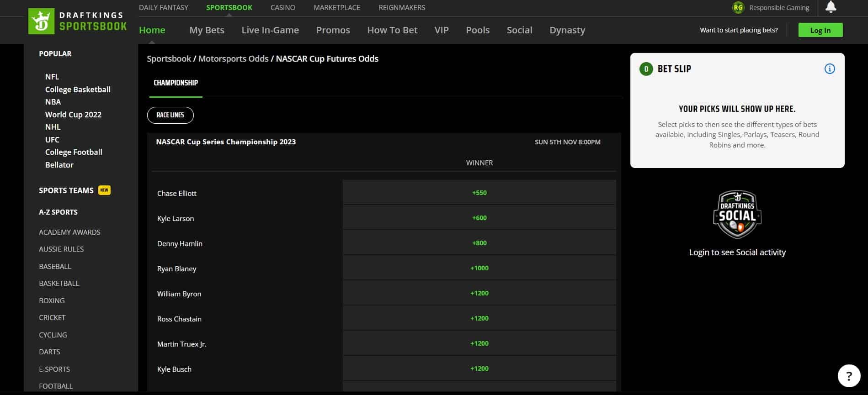Click the DraftKings Social shield logo
The height and width of the screenshot is (395, 868).
point(737,214)
